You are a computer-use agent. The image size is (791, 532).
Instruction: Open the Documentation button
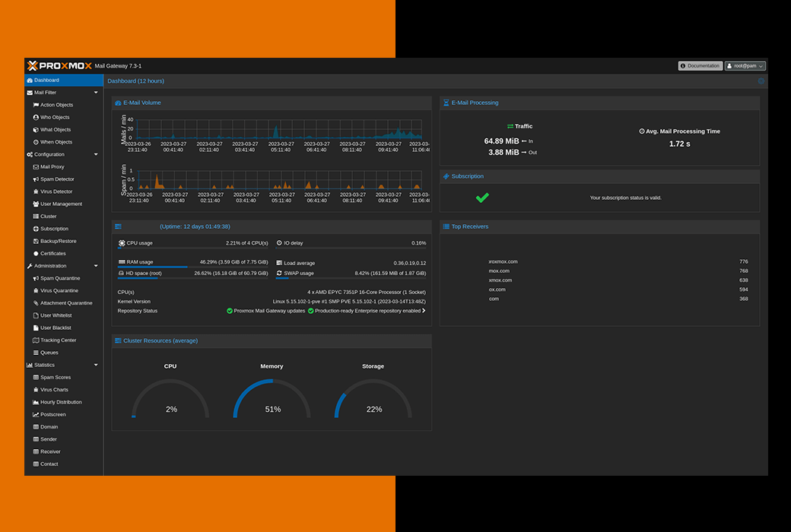tap(700, 66)
